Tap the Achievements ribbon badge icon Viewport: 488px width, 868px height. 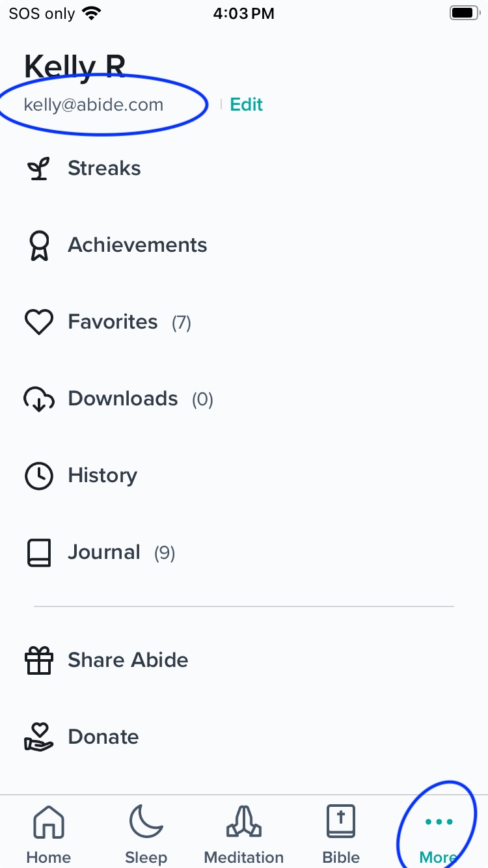[38, 246]
